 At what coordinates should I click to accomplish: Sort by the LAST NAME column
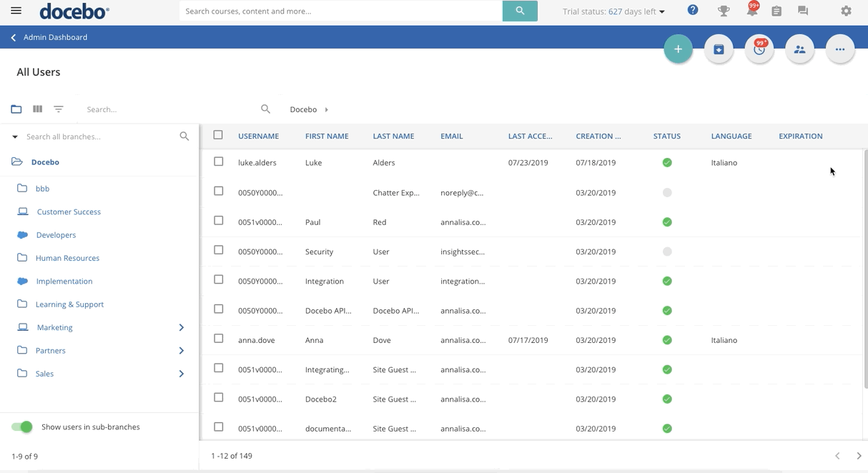click(x=393, y=136)
